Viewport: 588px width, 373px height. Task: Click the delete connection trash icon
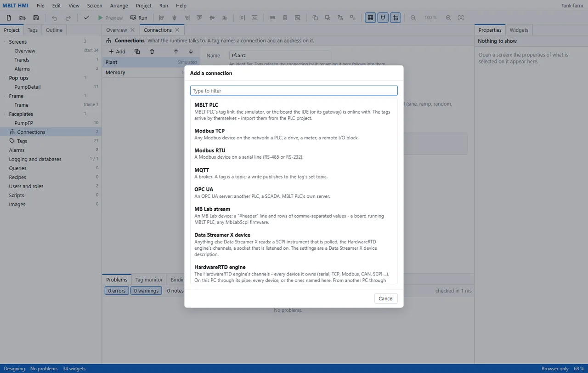pyautogui.click(x=152, y=52)
